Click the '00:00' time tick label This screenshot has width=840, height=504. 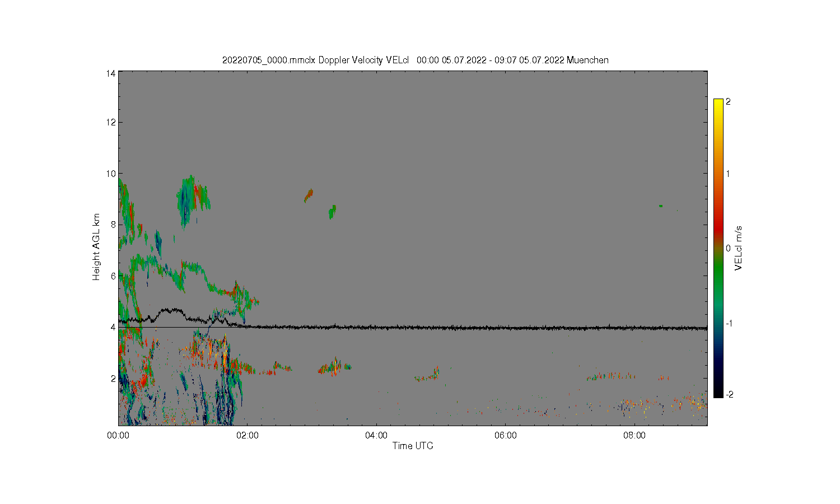(x=118, y=435)
